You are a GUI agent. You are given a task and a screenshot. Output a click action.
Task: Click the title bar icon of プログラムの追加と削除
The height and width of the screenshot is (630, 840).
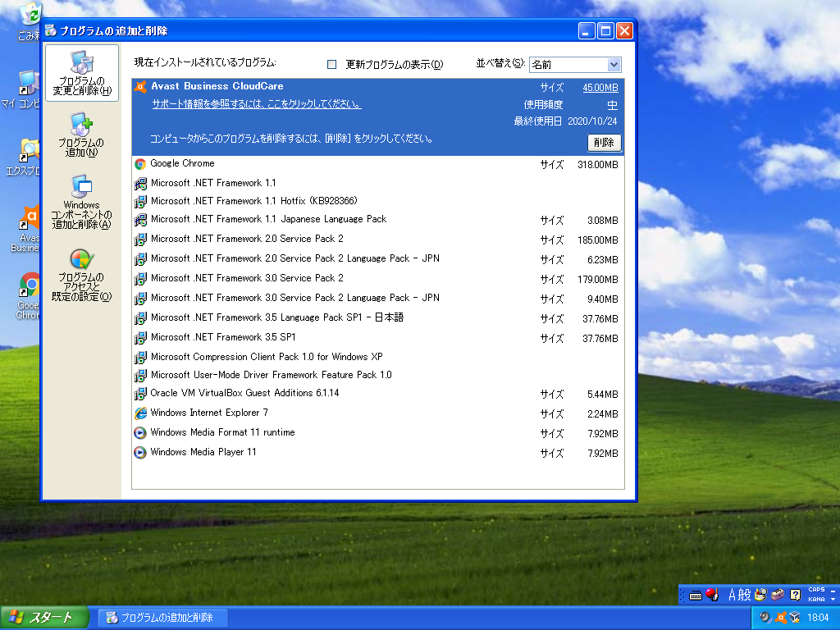(52, 30)
